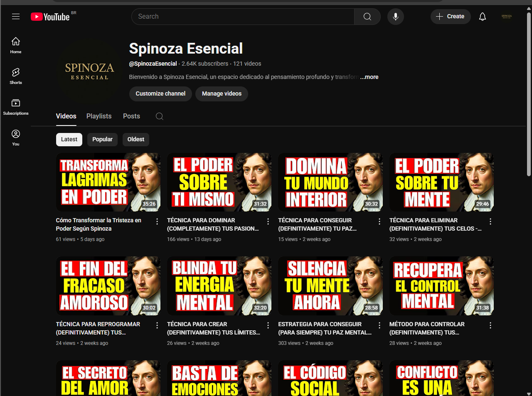Open the notifications bell
532x396 pixels.
[x=483, y=17]
